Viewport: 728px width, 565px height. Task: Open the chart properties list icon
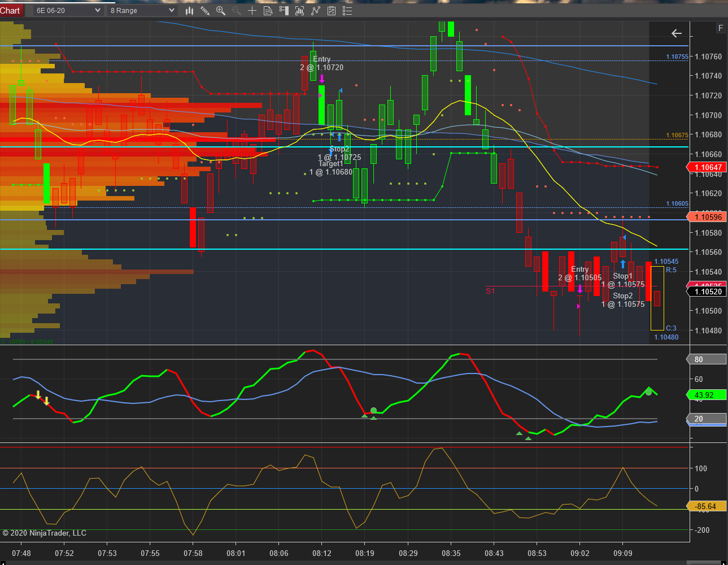pyautogui.click(x=347, y=11)
